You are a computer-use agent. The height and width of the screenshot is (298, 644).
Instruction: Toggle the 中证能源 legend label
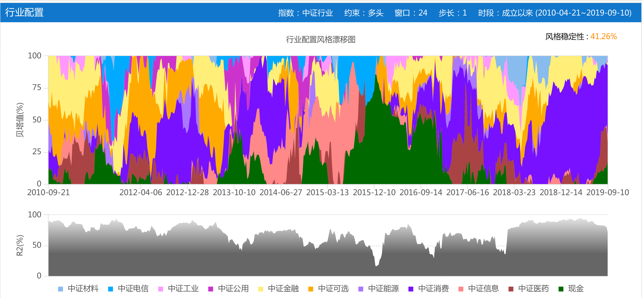point(384,288)
